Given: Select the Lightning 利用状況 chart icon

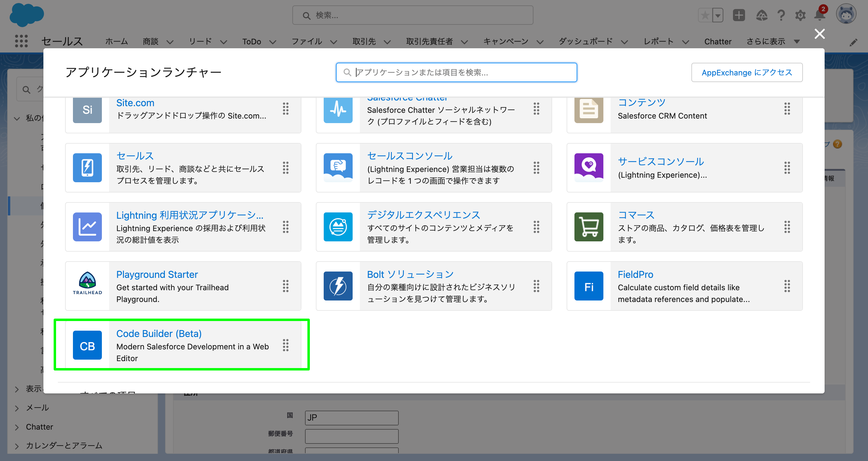Looking at the screenshot, I should (x=87, y=227).
